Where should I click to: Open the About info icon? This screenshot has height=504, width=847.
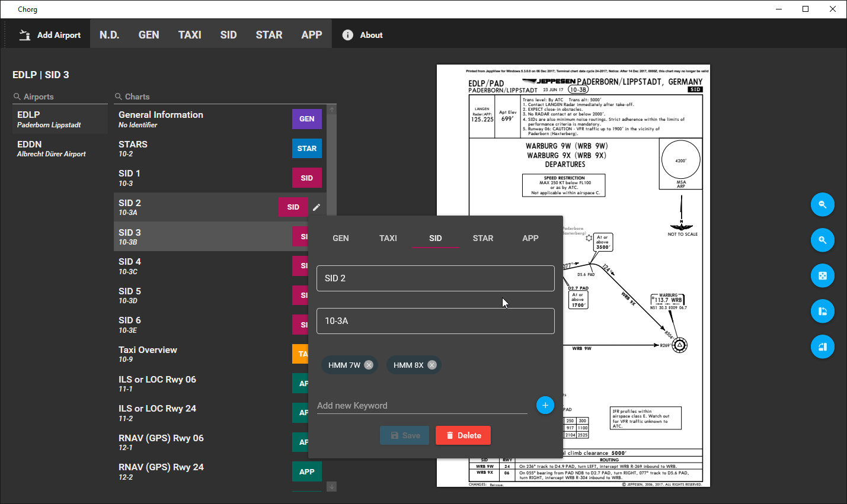coord(348,35)
